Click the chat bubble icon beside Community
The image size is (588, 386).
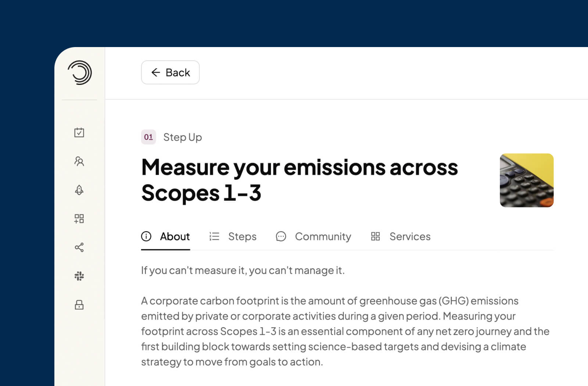click(x=281, y=237)
